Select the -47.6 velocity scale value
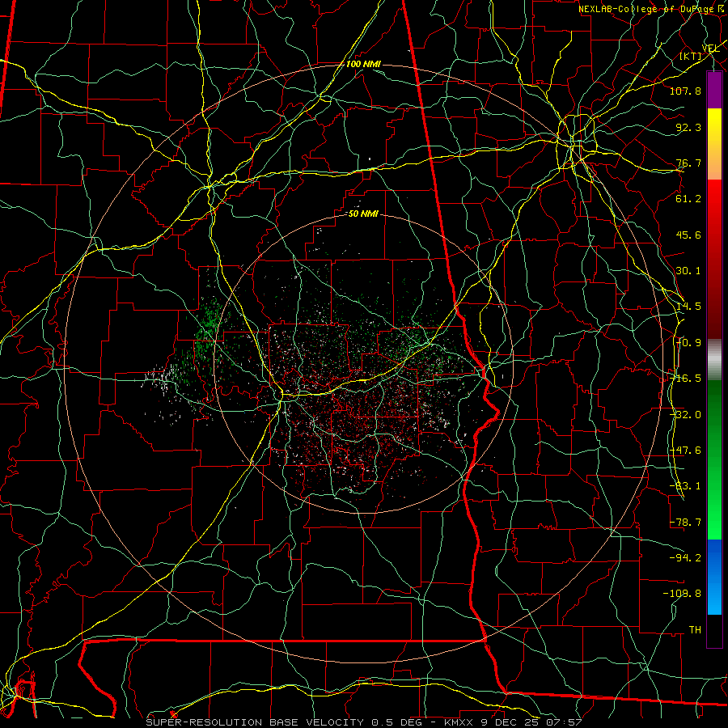 685,451
